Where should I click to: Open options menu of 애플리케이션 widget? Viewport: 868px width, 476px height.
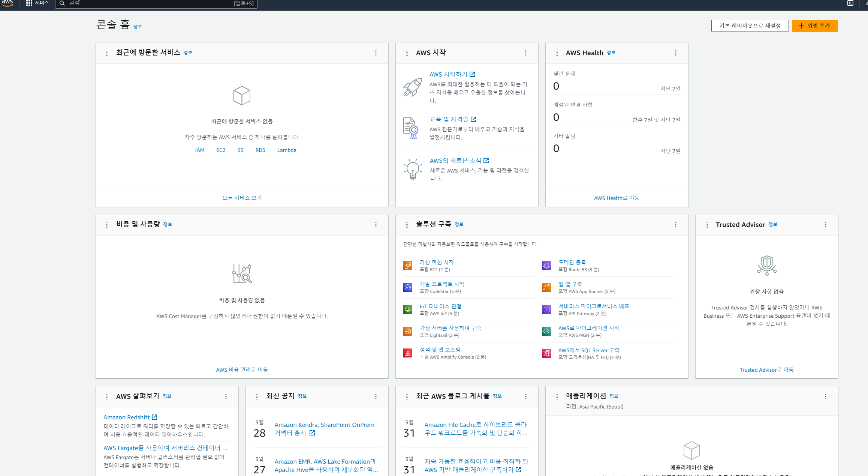point(826,396)
